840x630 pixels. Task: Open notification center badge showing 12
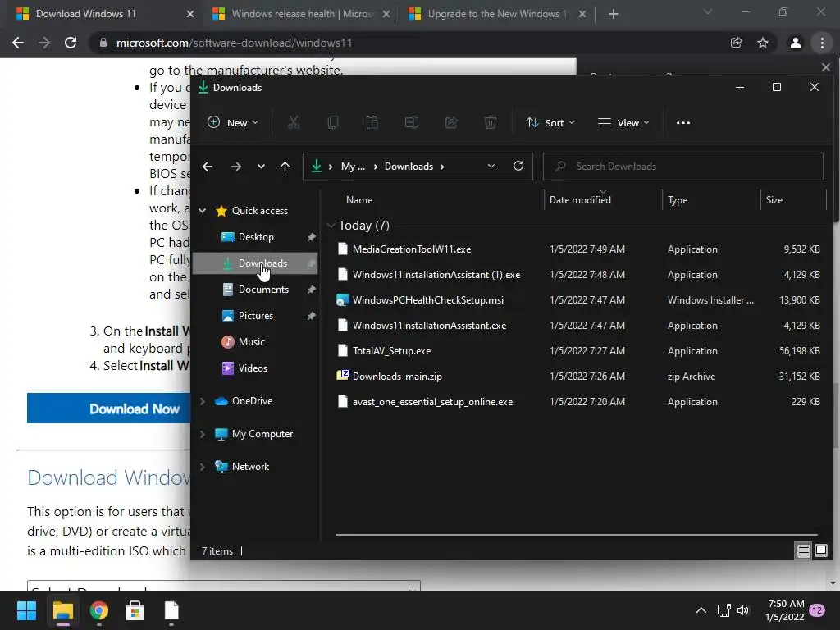[x=818, y=610]
